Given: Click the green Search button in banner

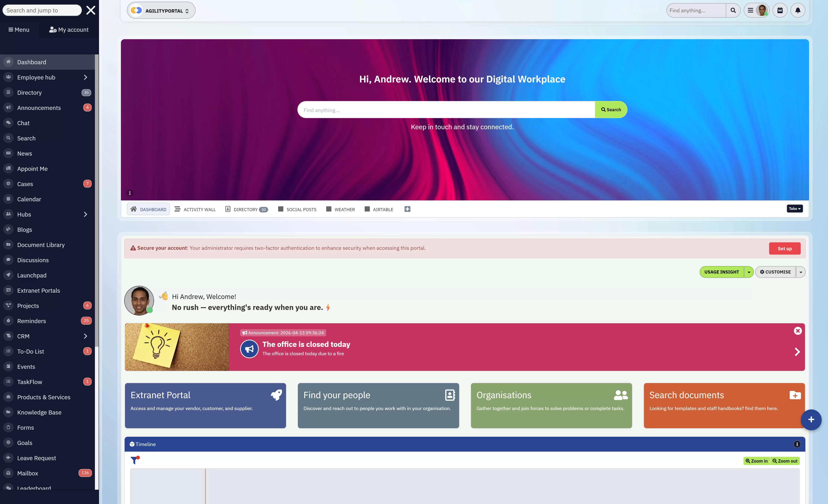Looking at the screenshot, I should coord(611,110).
